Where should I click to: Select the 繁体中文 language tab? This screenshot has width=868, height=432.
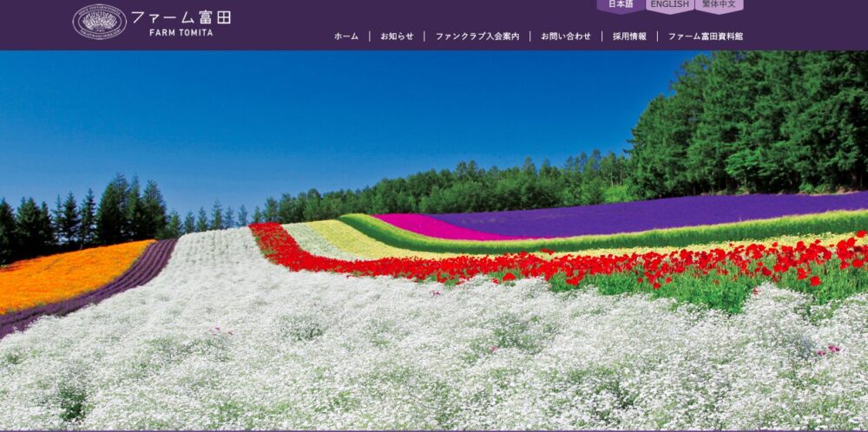point(719,5)
